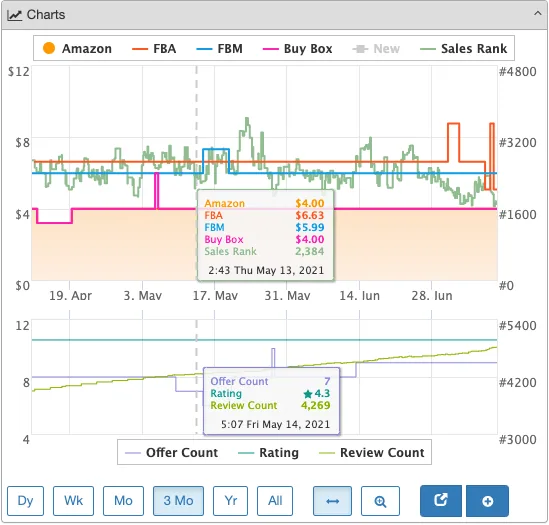This screenshot has width=549, height=525.
Task: Select the Mo time range
Action: [123, 501]
